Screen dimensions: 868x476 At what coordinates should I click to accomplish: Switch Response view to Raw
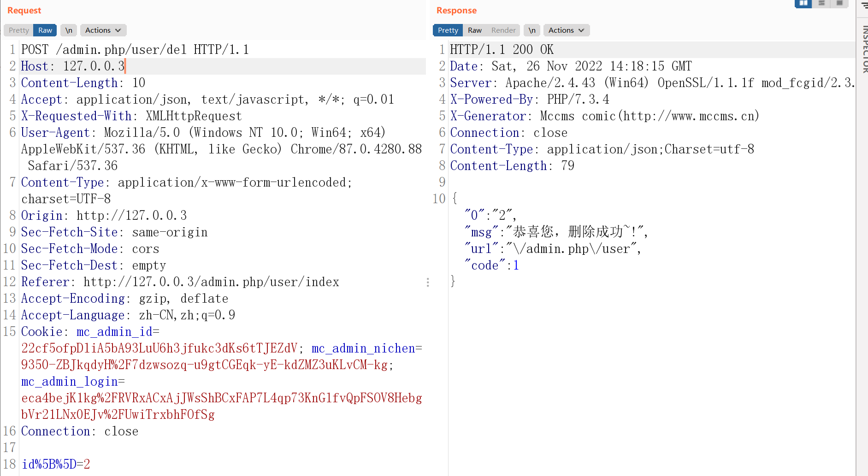(474, 30)
